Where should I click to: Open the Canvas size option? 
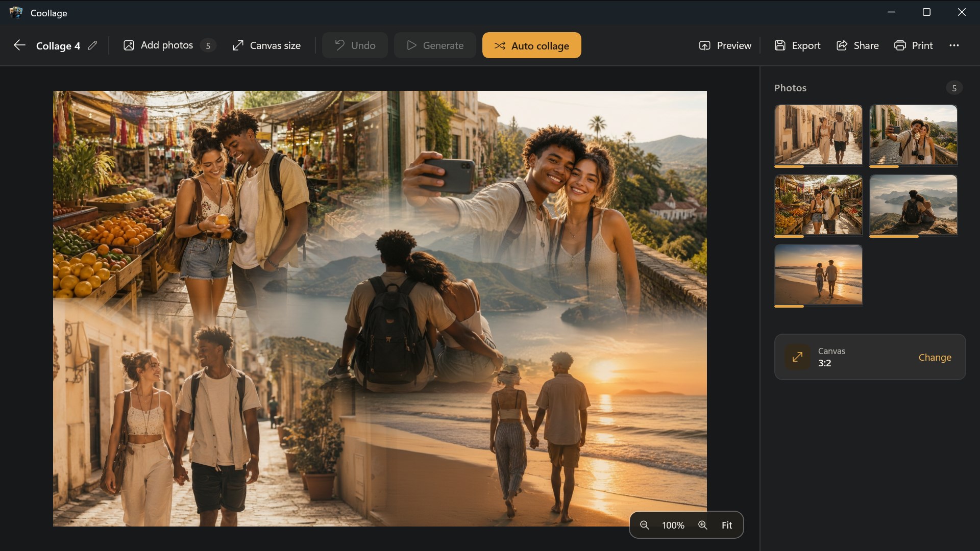point(266,45)
